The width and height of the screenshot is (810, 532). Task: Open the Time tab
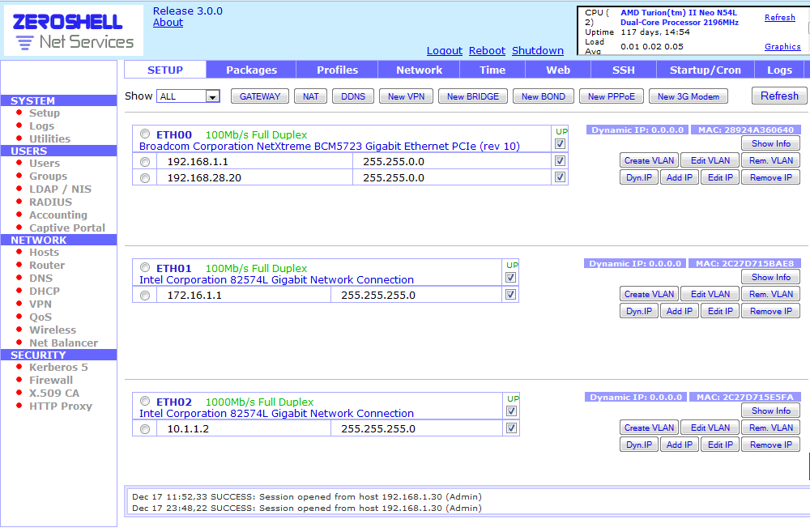point(492,70)
